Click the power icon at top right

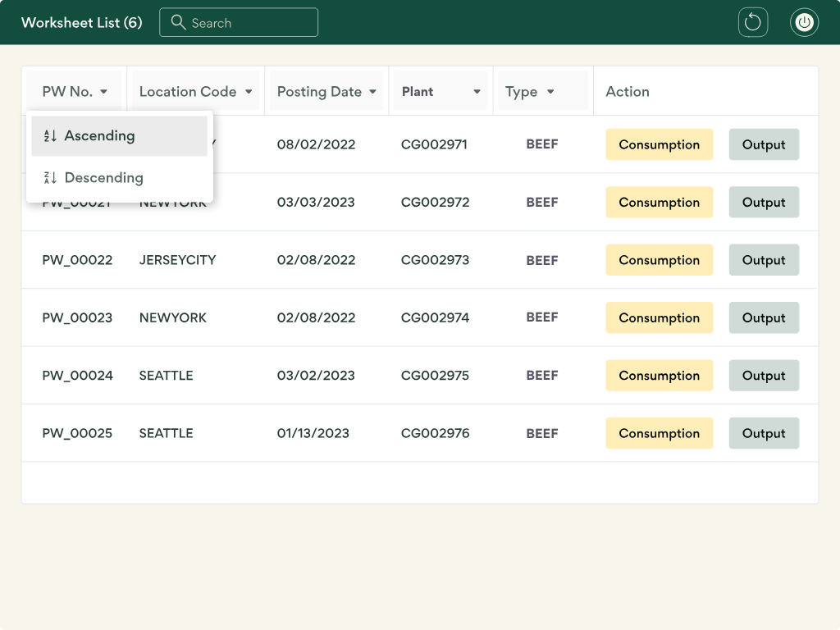coord(804,22)
